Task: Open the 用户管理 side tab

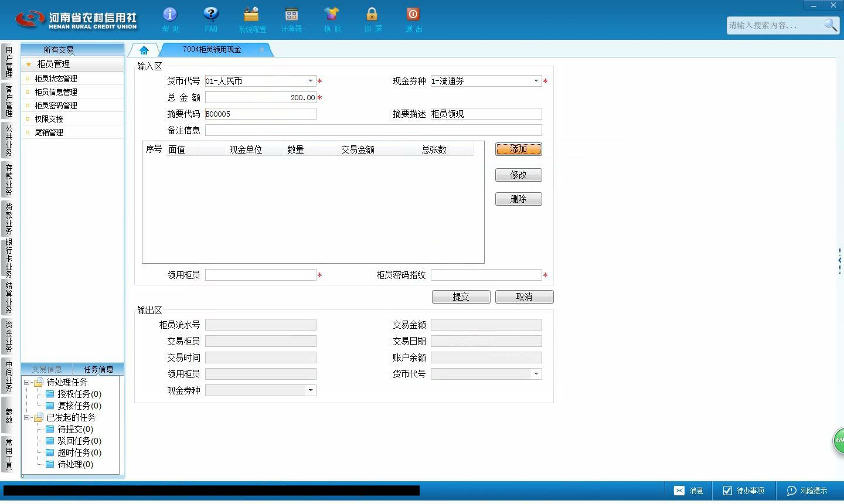Action: pos(8,62)
